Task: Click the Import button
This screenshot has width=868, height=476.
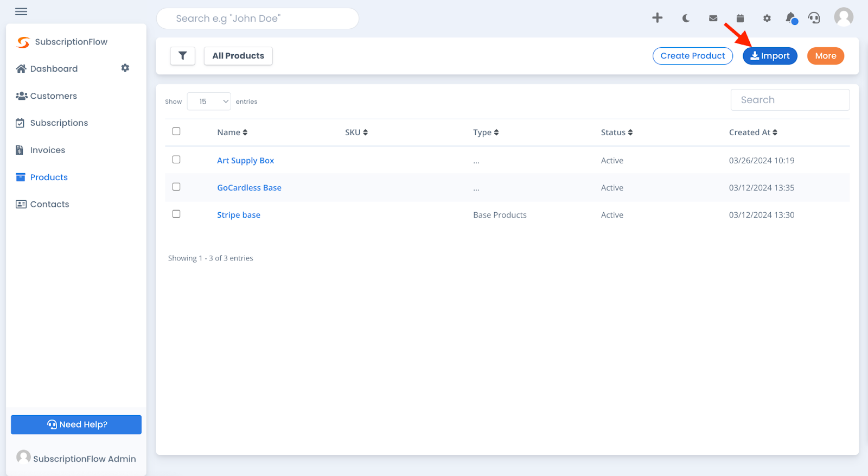Action: click(x=770, y=56)
